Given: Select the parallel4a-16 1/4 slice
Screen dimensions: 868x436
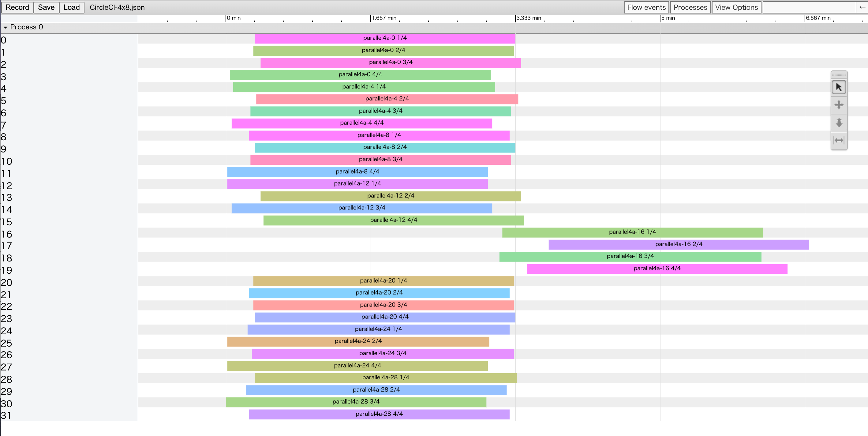Looking at the screenshot, I should tap(632, 232).
